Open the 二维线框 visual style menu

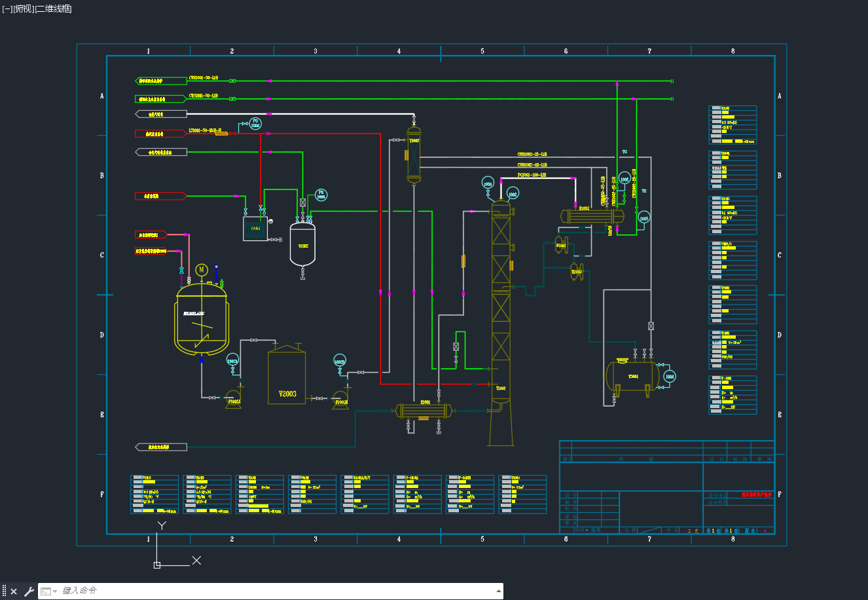tap(53, 9)
